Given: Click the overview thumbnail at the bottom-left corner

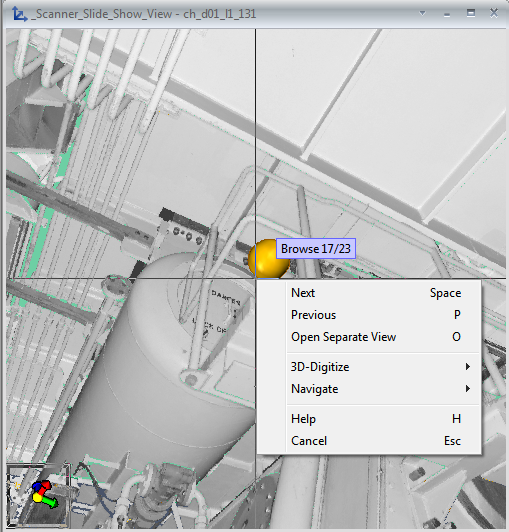Looking at the screenshot, I should click(38, 495).
